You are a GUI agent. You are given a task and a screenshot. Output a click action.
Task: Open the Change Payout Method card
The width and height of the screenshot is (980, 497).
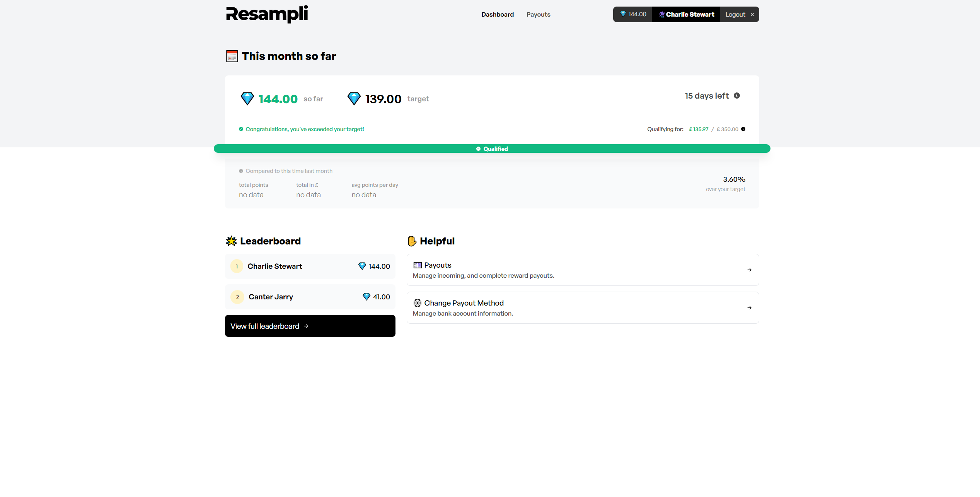tap(583, 307)
